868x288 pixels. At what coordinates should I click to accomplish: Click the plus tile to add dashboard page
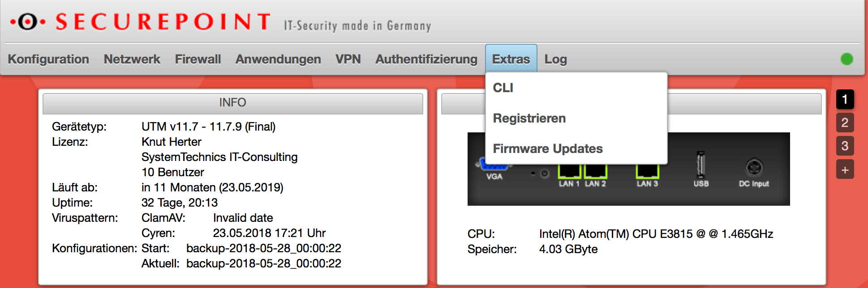click(845, 169)
